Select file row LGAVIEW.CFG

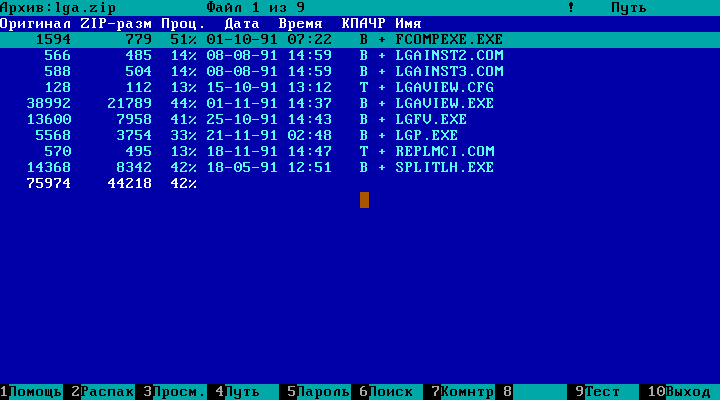pyautogui.click(x=360, y=88)
